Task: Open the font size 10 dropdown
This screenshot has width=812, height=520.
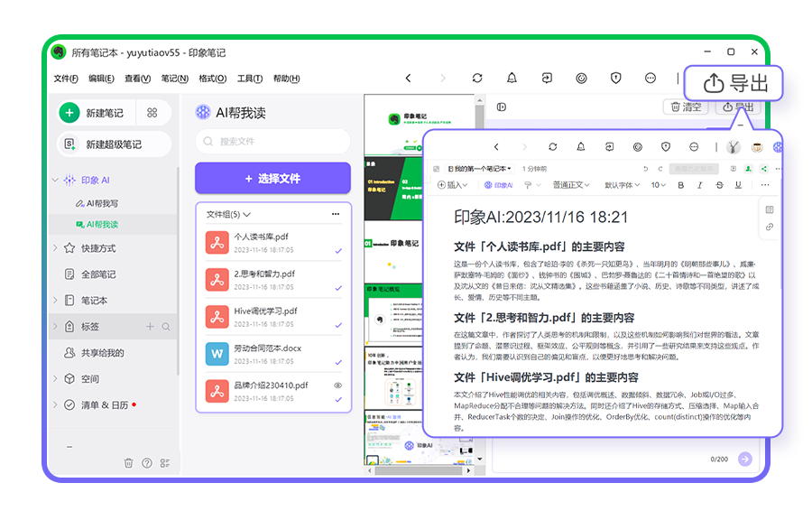Action: coord(659,185)
